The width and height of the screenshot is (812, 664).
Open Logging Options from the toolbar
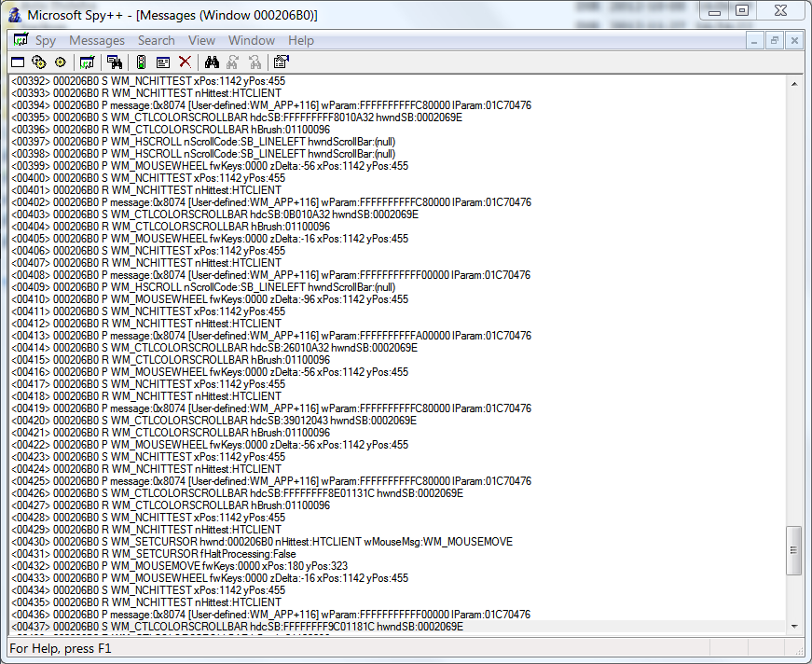pyautogui.click(x=163, y=62)
